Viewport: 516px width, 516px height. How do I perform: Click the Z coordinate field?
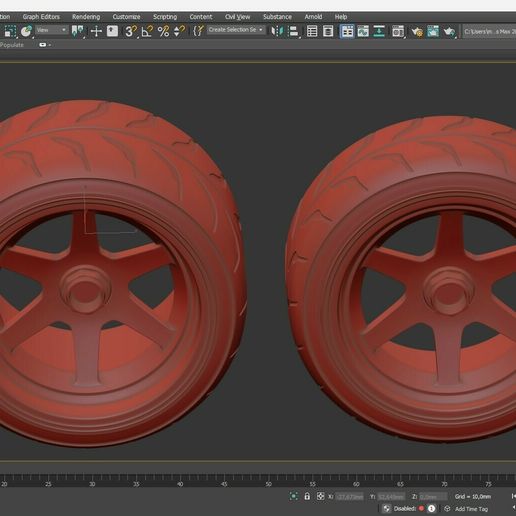click(x=433, y=497)
